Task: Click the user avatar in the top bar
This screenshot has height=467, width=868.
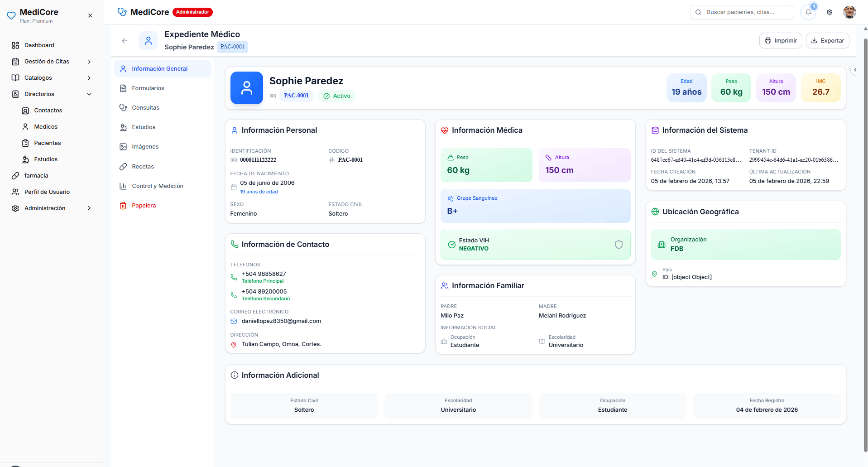Action: (849, 12)
